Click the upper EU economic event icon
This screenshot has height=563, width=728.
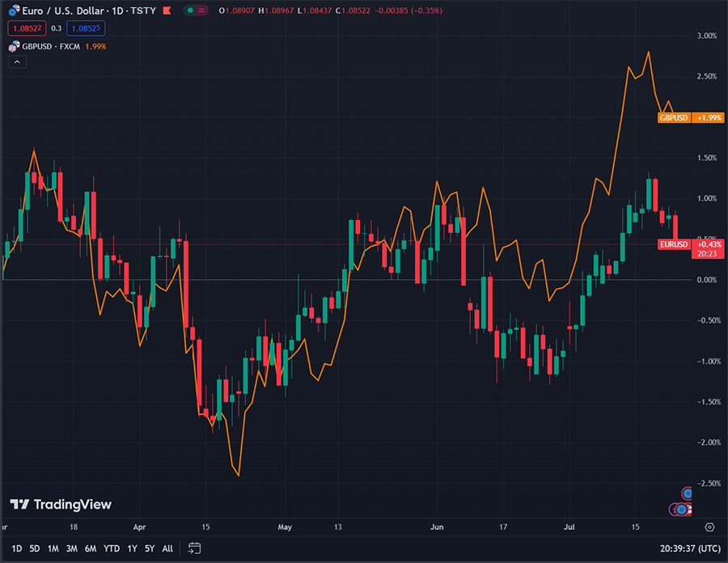point(687,493)
